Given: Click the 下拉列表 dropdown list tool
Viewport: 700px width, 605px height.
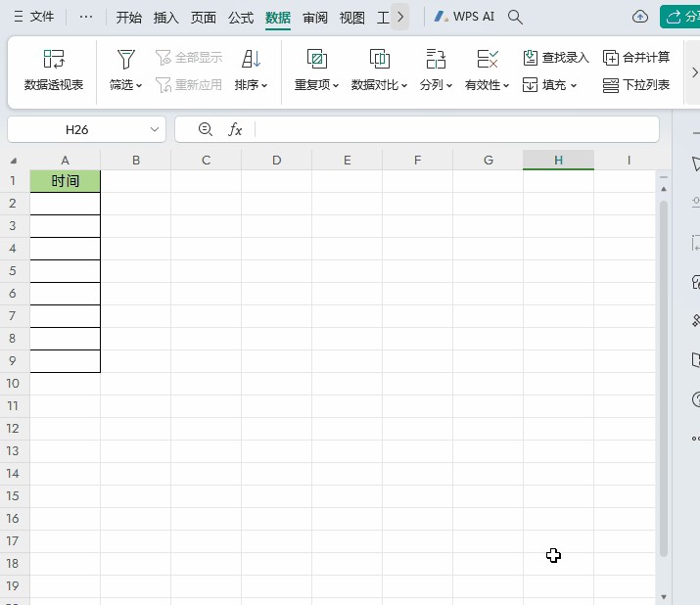Looking at the screenshot, I should click(636, 85).
